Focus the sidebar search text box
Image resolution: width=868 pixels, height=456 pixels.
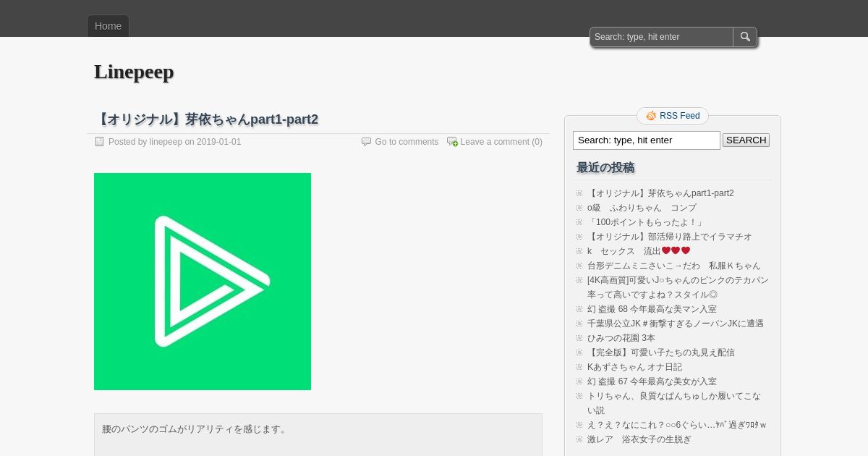point(647,140)
